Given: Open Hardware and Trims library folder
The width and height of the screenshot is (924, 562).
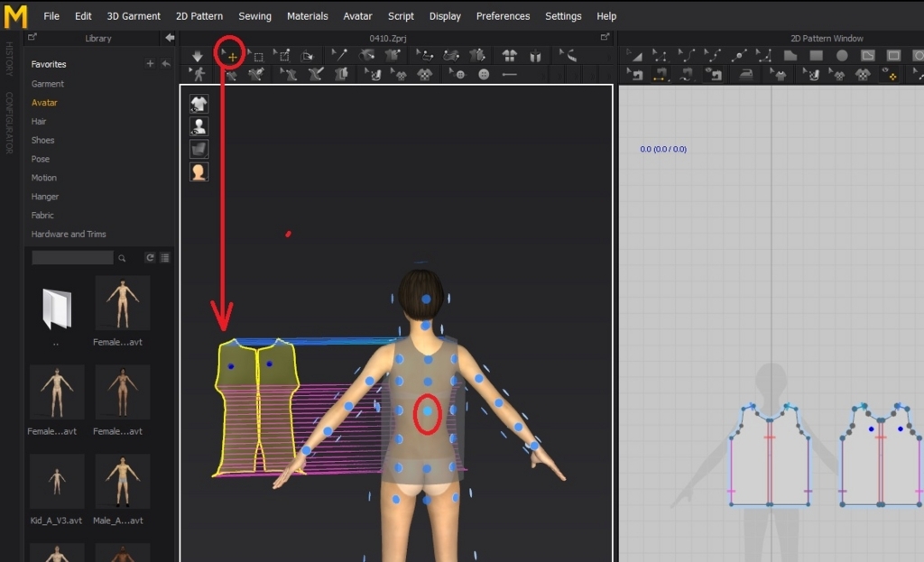Looking at the screenshot, I should pos(69,235).
